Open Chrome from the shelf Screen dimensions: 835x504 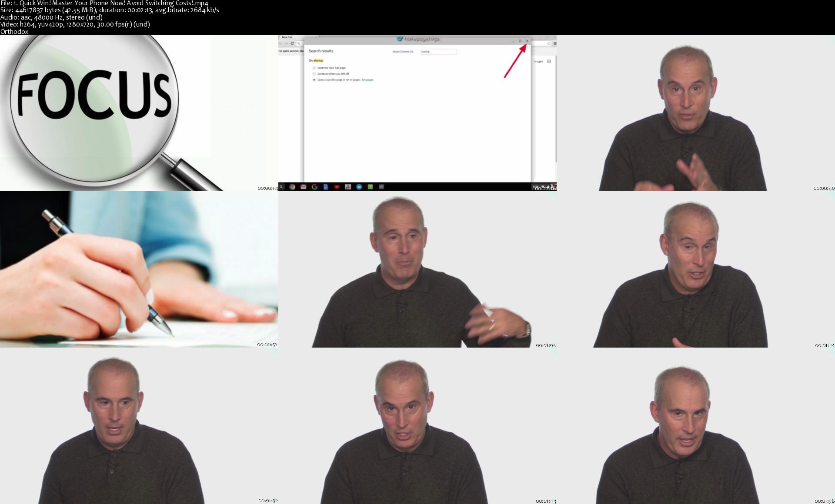point(292,187)
